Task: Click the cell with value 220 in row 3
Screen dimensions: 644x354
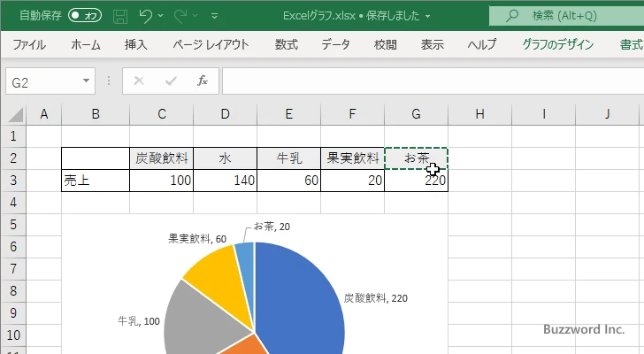Action: pos(416,181)
